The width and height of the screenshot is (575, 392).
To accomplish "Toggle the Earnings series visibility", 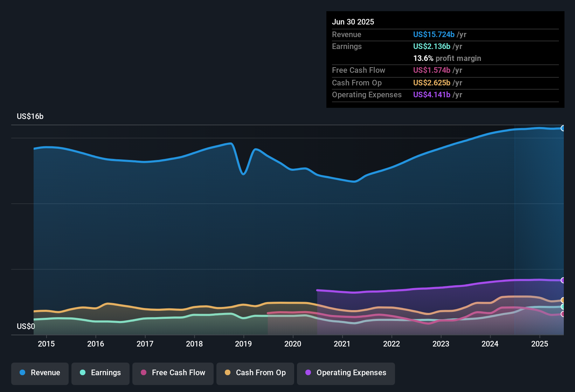I will coord(101,373).
